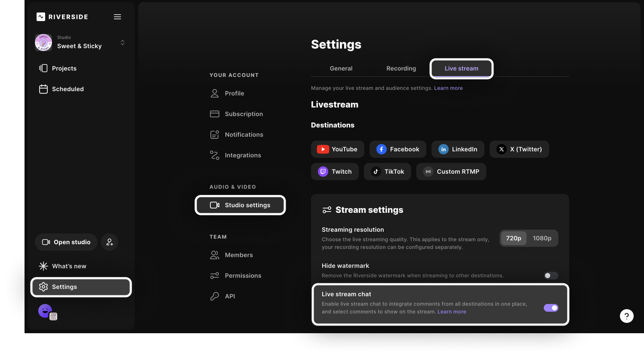644x356 pixels.
Task: Add Twitch as a destination
Action: point(335,172)
